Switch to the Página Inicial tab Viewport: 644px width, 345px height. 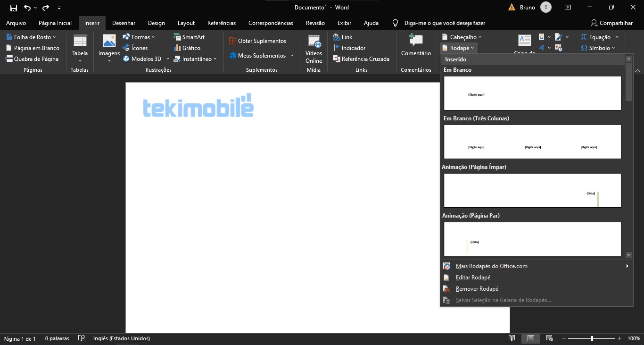55,23
